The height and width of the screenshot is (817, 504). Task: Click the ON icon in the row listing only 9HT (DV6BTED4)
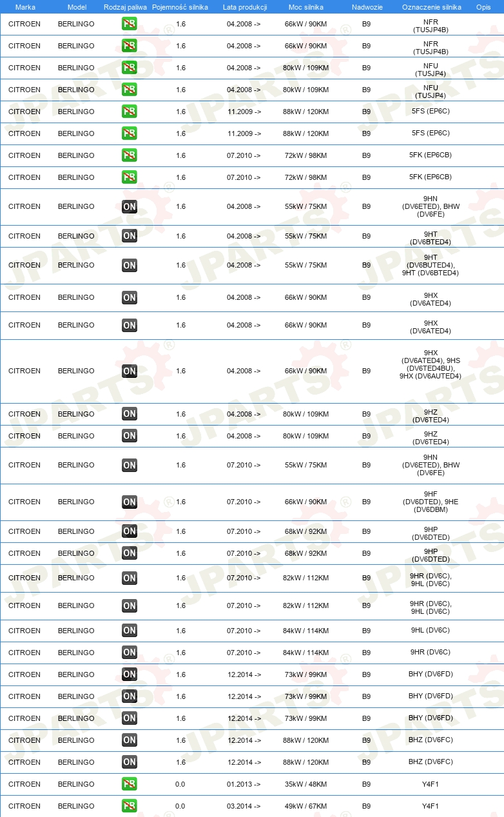coord(130,236)
